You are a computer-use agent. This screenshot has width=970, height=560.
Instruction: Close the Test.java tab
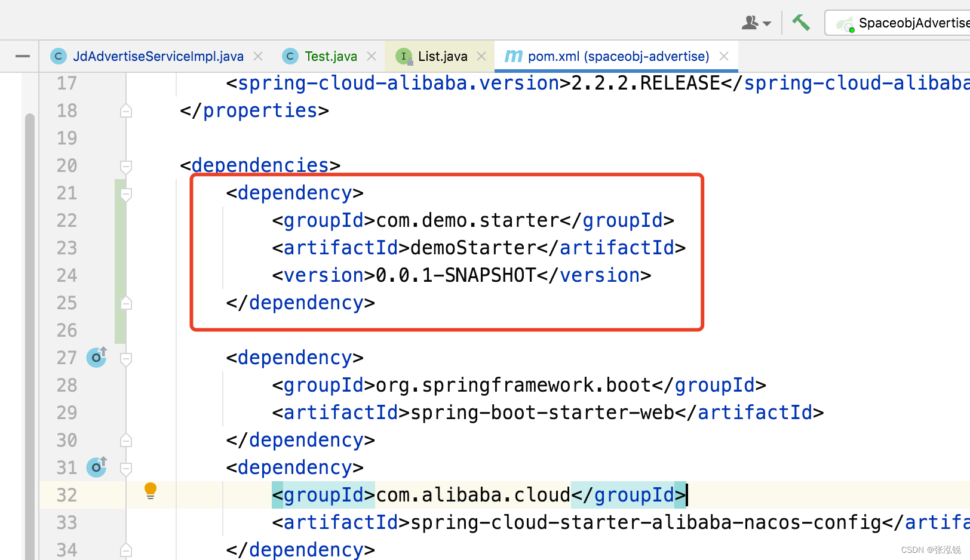point(372,56)
